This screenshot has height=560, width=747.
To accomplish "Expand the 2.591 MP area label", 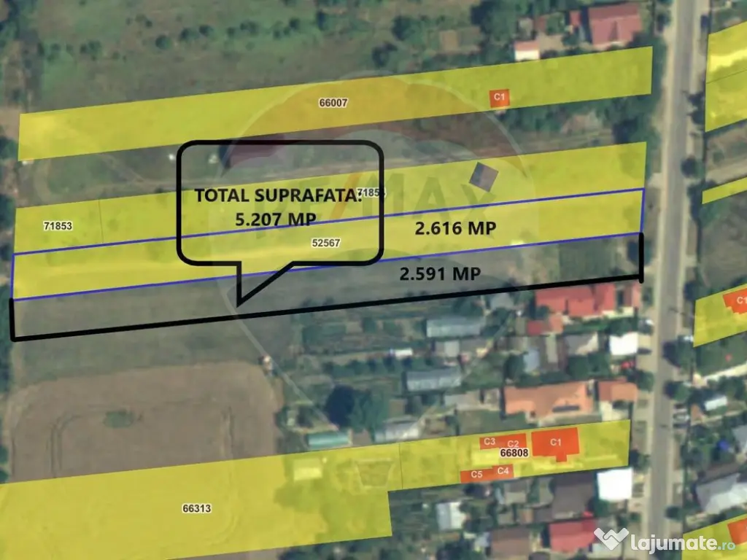I will (x=439, y=275).
